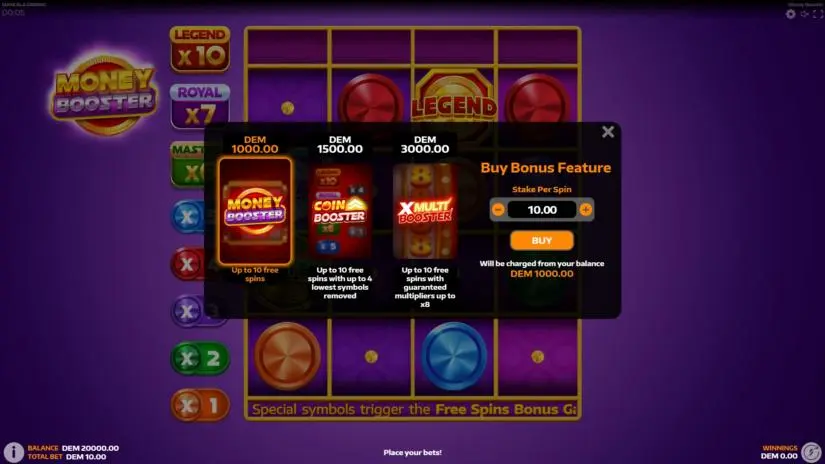Select the Money Booster bonus card

click(255, 210)
